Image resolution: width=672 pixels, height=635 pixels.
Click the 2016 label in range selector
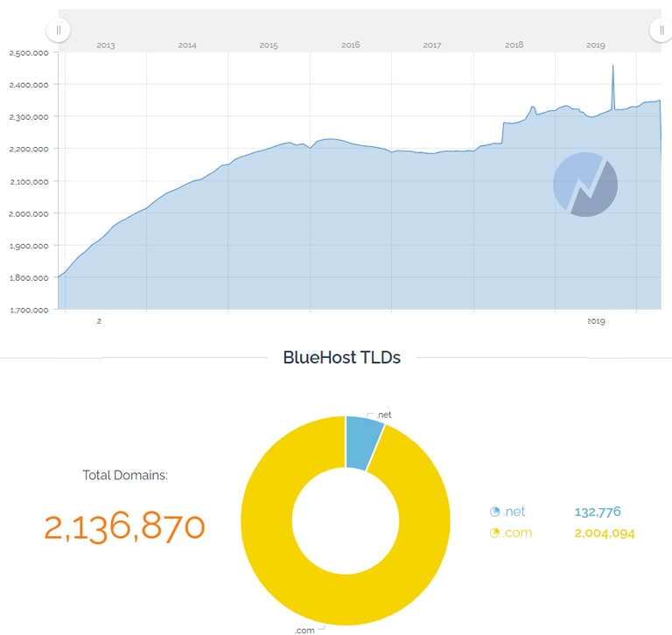click(351, 45)
